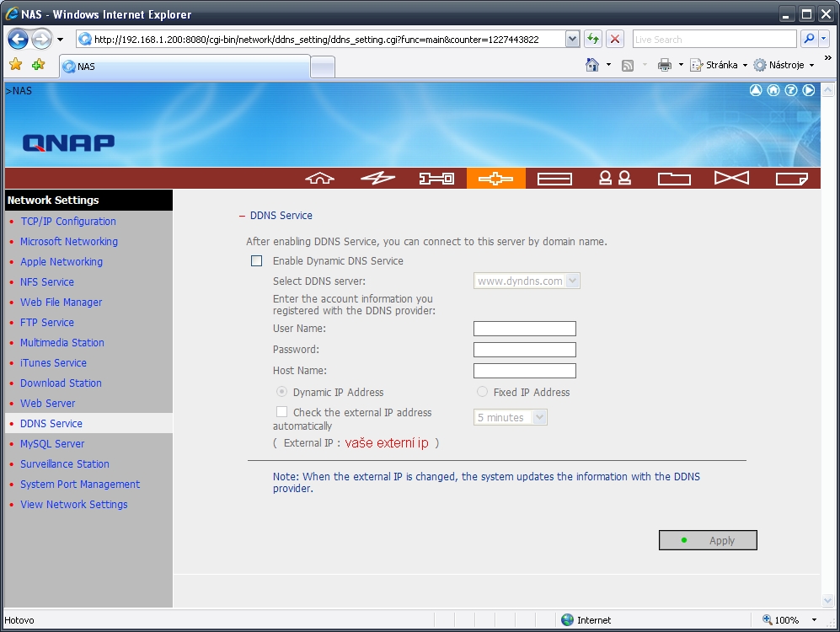Click the browser Home icon
The height and width of the screenshot is (632, 840).
(x=592, y=65)
